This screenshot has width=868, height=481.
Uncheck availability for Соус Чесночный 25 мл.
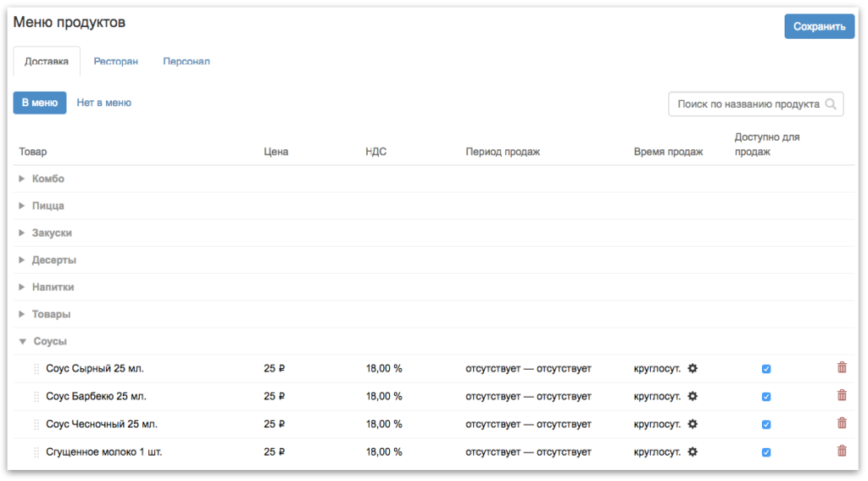pyautogui.click(x=766, y=424)
